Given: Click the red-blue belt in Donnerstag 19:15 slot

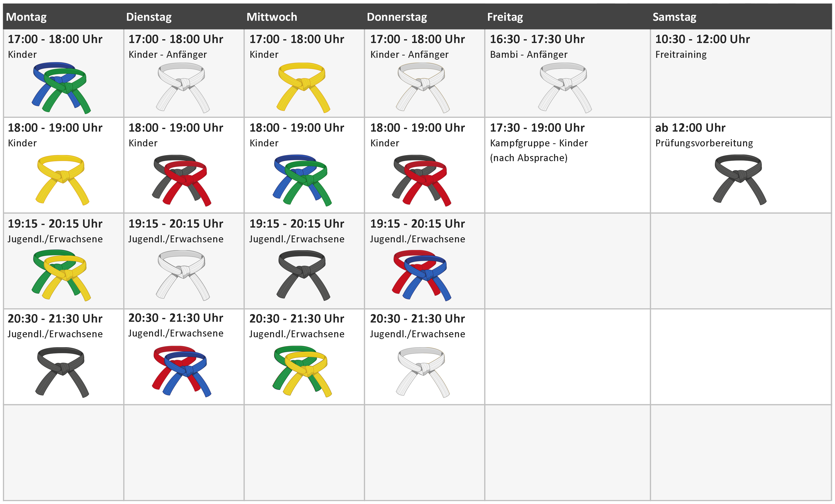Looking at the screenshot, I should (x=422, y=275).
